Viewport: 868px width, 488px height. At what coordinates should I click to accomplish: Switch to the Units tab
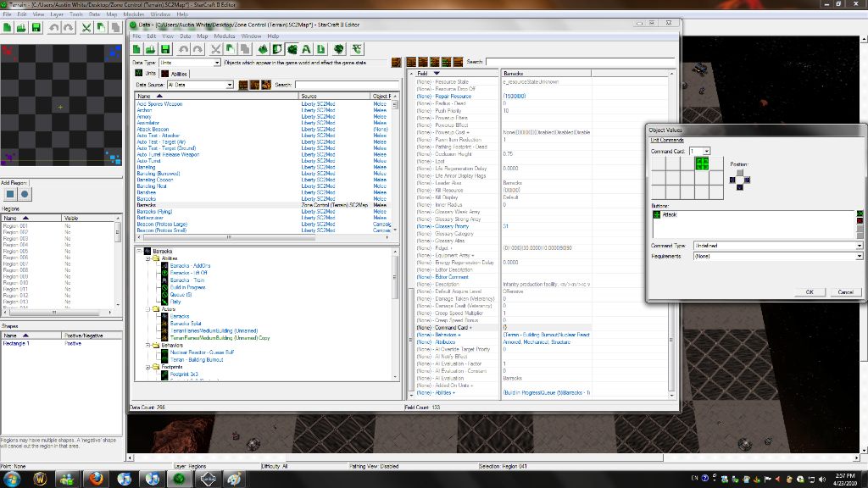[x=146, y=74]
